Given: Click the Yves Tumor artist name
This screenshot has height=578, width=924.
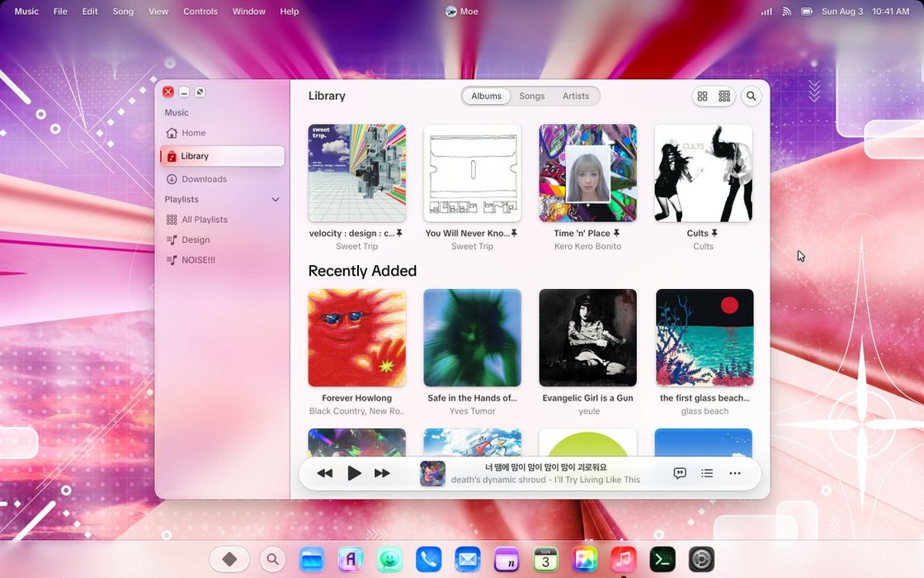Looking at the screenshot, I should pyautogui.click(x=472, y=411).
